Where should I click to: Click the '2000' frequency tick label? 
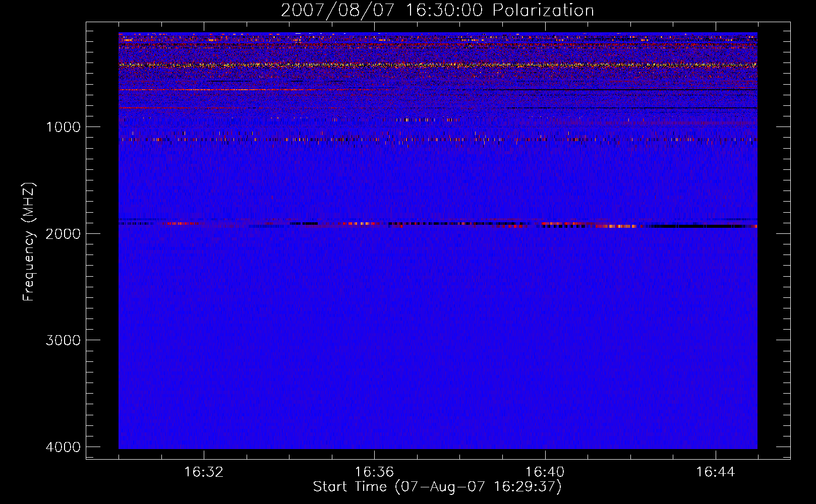[63, 233]
